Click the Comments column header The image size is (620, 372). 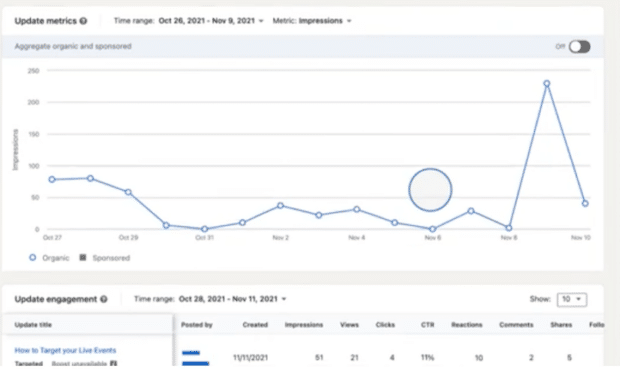pos(516,325)
